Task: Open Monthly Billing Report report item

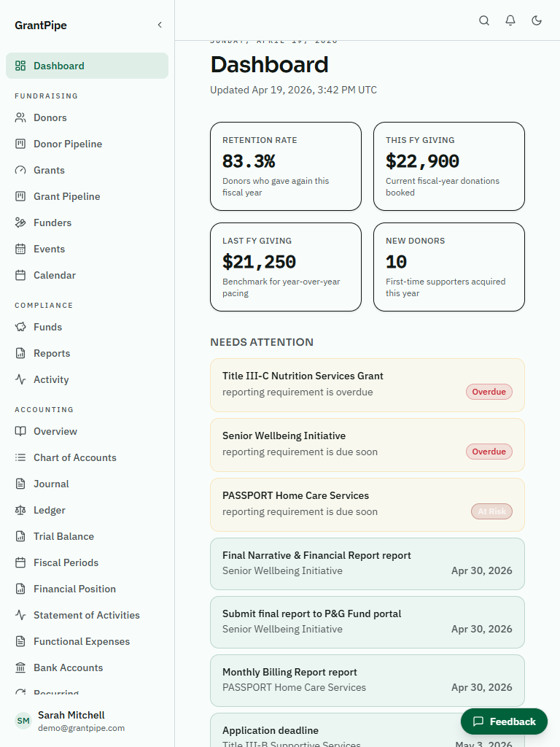Action: (x=367, y=681)
